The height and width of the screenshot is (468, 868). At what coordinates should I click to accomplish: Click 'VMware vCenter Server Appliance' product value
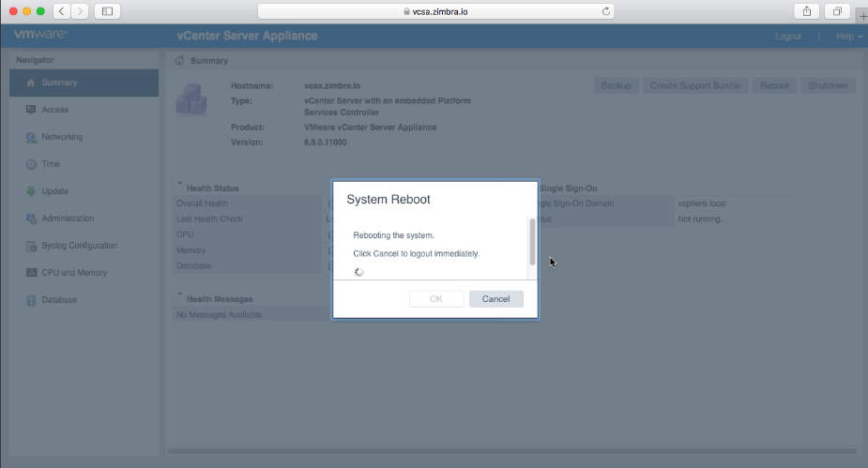[x=371, y=128]
